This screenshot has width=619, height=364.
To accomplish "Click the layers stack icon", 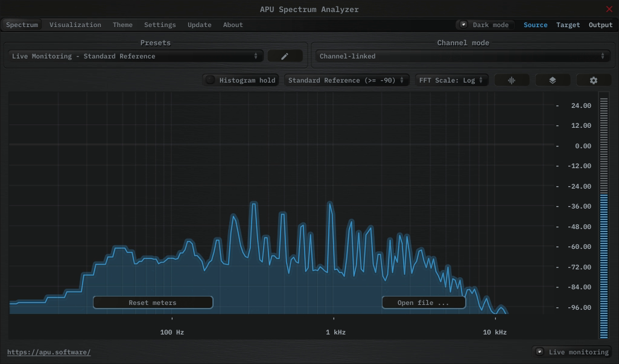I will (552, 80).
